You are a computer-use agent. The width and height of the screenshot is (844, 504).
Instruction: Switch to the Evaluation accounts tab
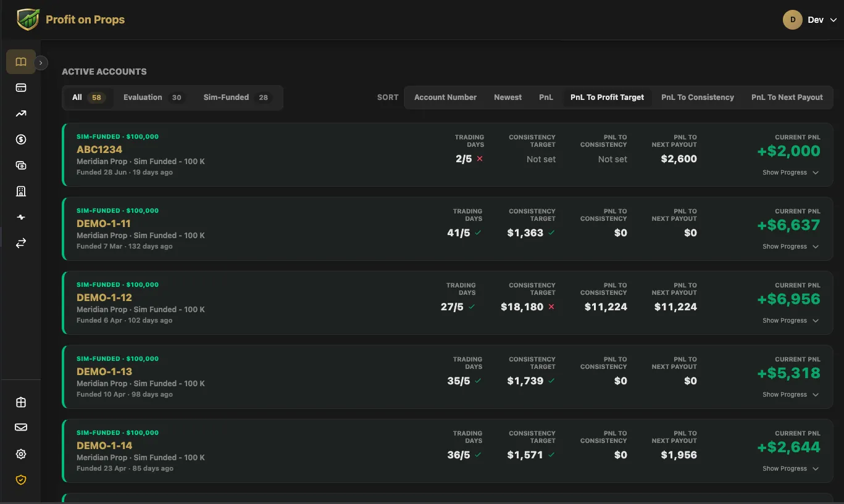coord(153,97)
